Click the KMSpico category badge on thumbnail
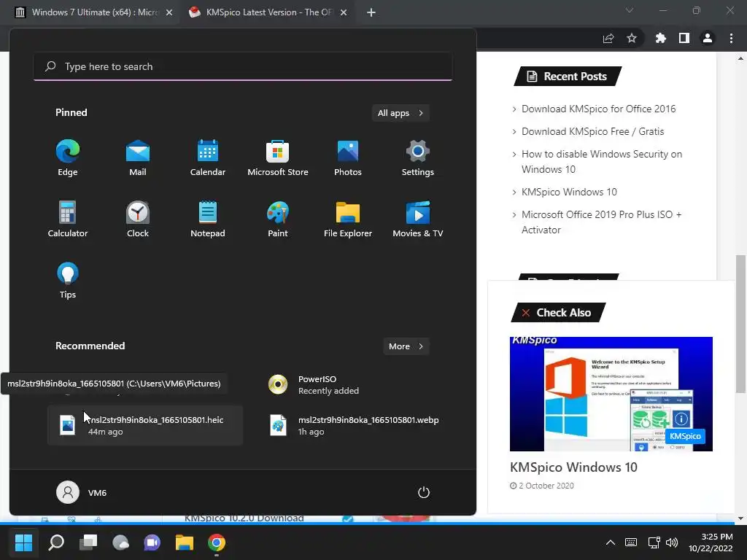This screenshot has height=560, width=747. pyautogui.click(x=685, y=436)
